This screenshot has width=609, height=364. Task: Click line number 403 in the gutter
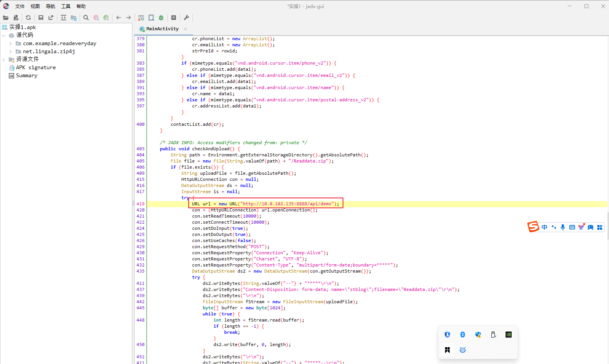click(x=140, y=149)
